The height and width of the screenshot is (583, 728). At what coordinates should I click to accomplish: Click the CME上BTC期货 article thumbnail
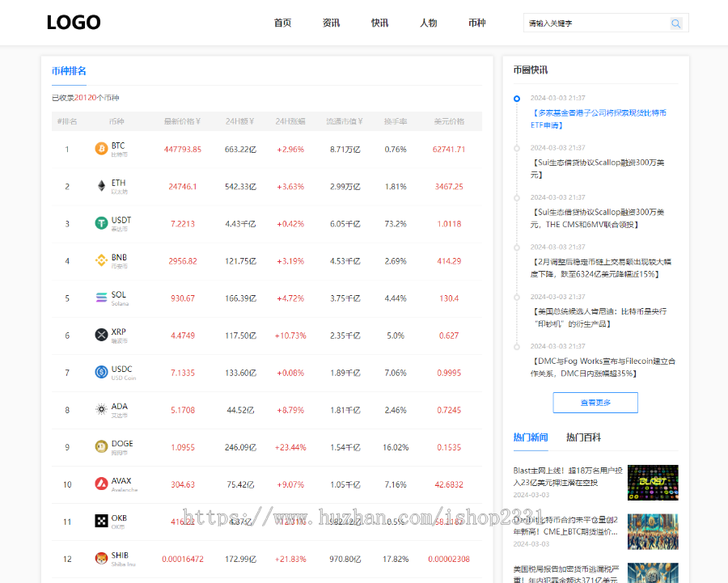[x=653, y=531]
